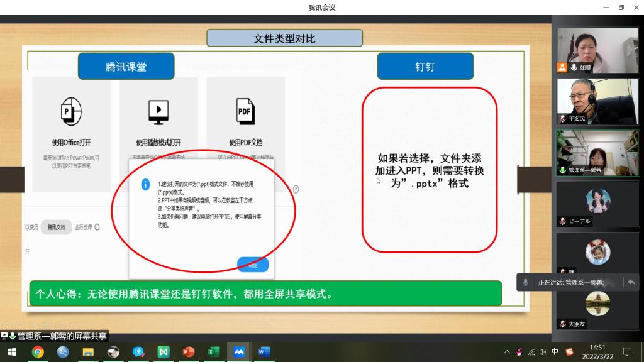The height and width of the screenshot is (362, 644).
Task: Click the 腾讯文档 button on the slide
Action: coord(56,227)
